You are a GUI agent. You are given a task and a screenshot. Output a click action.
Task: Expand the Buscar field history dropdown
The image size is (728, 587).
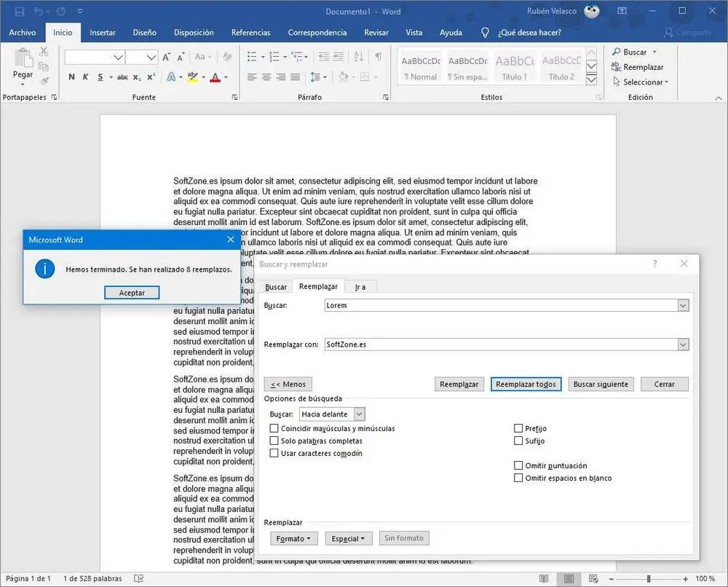[x=683, y=306]
